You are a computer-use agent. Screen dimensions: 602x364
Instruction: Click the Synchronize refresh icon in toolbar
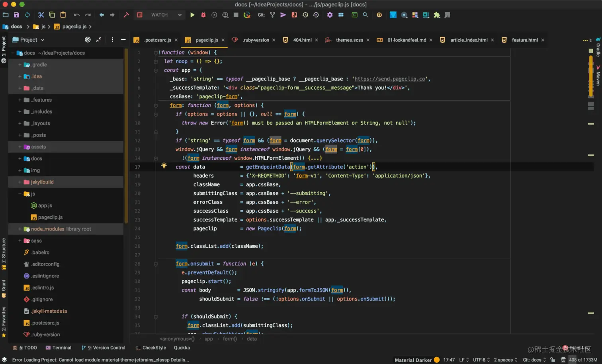tap(27, 15)
